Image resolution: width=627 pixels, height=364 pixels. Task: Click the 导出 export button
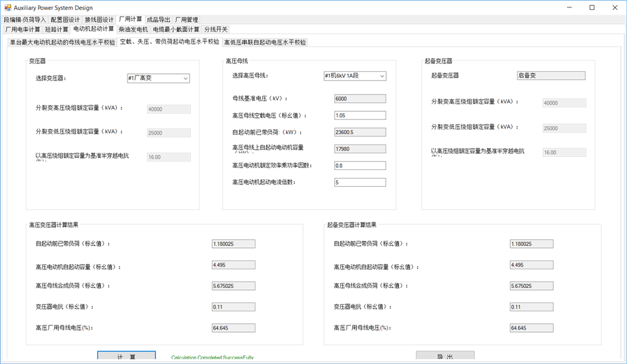pos(445,355)
